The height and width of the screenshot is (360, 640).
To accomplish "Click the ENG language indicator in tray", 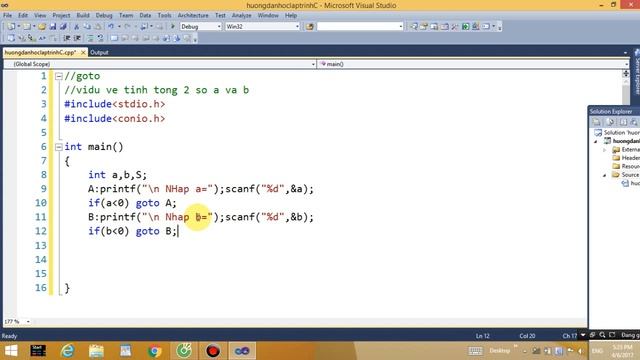I will point(597,351).
